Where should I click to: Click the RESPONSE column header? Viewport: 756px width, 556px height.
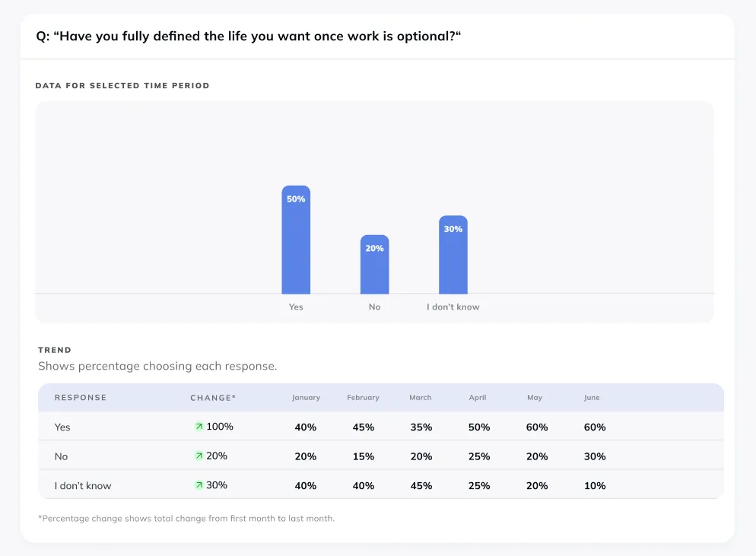point(81,398)
